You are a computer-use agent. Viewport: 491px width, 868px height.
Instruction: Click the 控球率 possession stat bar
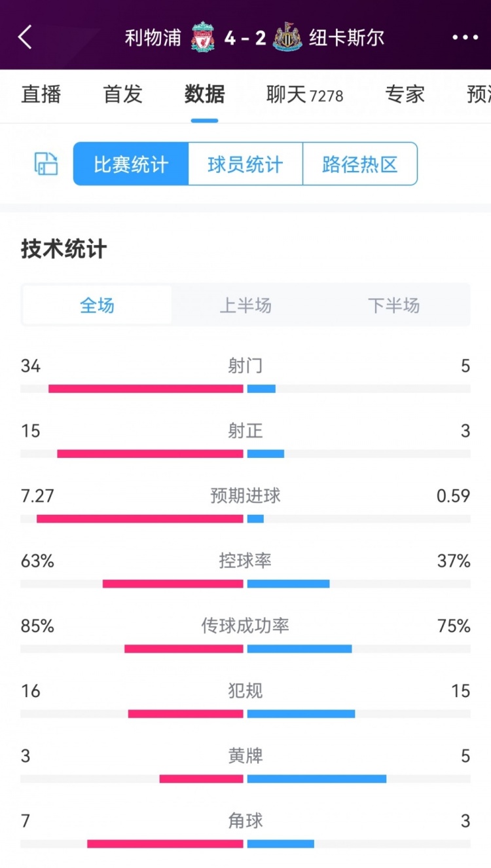click(x=245, y=582)
